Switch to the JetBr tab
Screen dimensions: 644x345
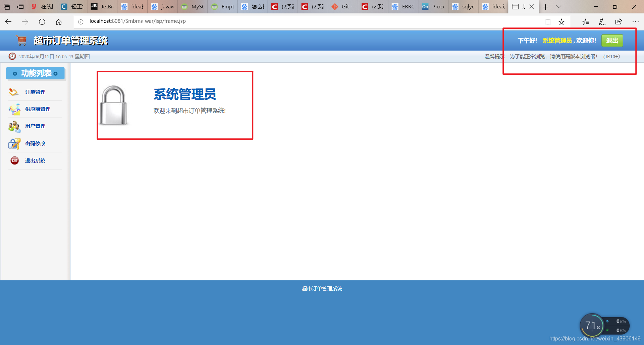pos(102,7)
